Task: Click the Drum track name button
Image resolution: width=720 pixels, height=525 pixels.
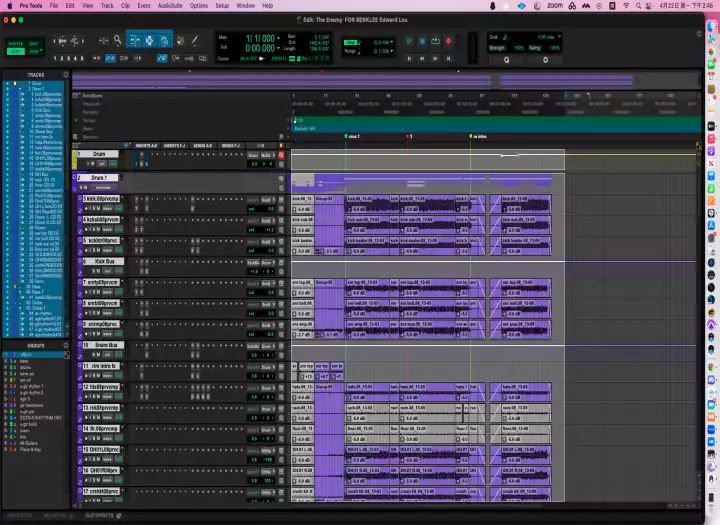Action: pyautogui.click(x=98, y=155)
